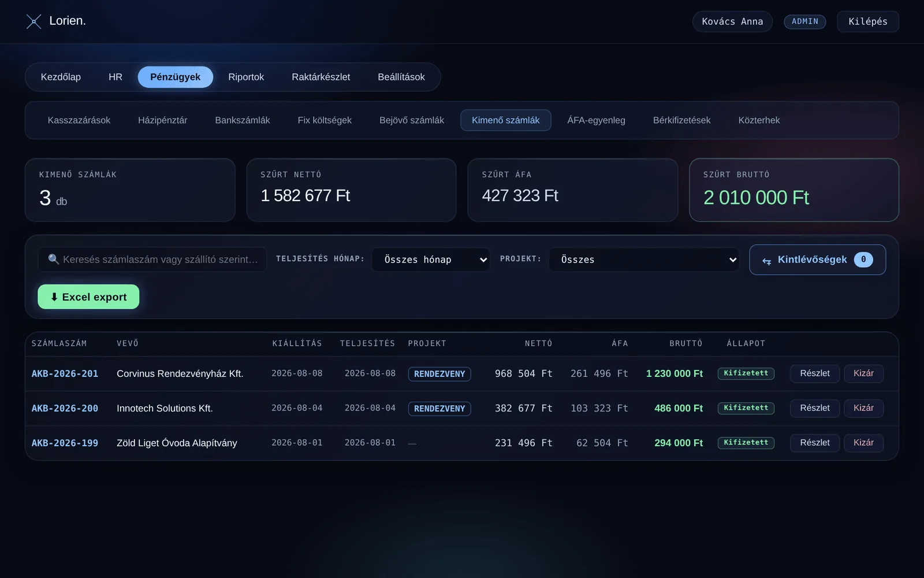
Task: Switch to Kasszazárások subtab
Action: click(x=79, y=120)
